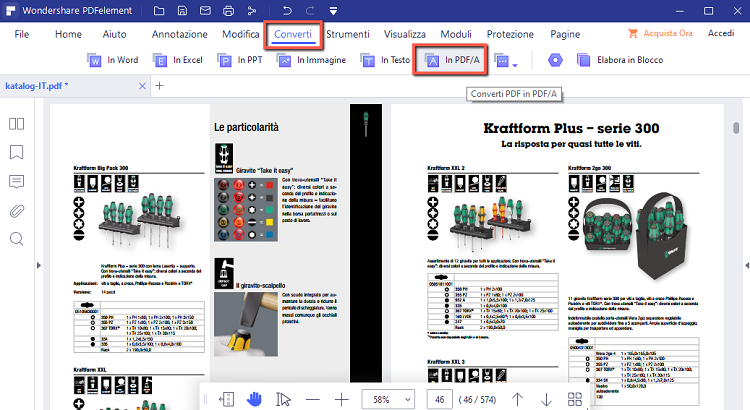Open attachments paperclip panel
Viewport: 750px width, 410px height.
16,211
